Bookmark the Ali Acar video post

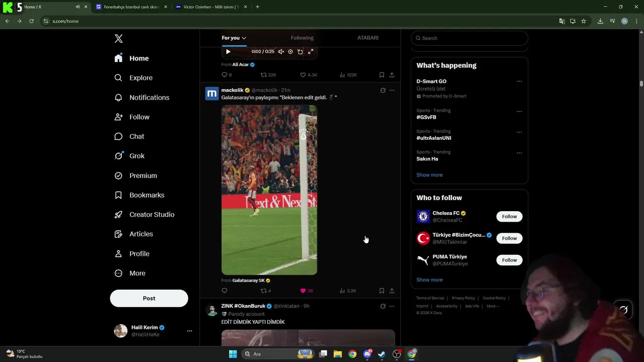tap(382, 75)
